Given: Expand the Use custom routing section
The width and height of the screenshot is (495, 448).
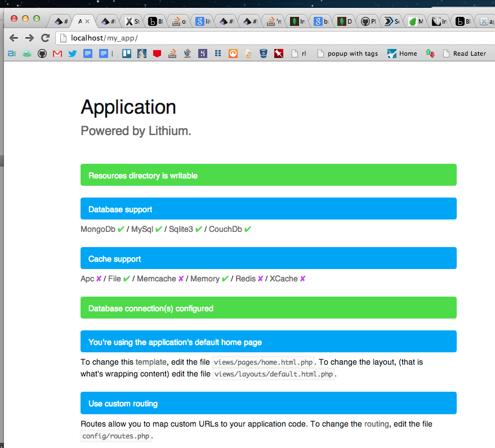Looking at the screenshot, I should click(x=268, y=403).
